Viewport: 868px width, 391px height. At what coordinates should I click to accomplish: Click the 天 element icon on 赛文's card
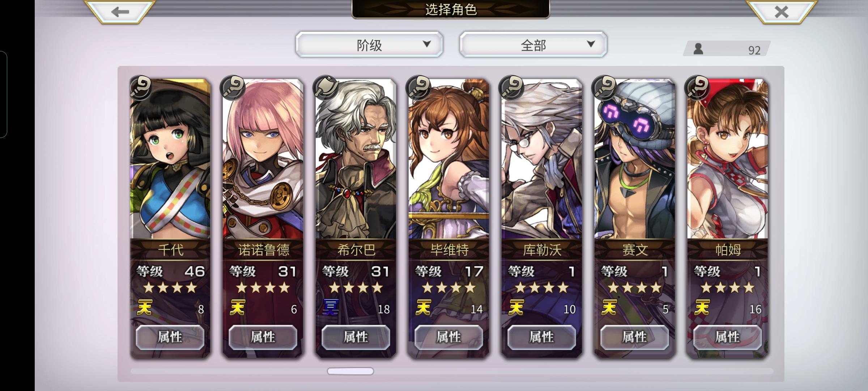609,308
